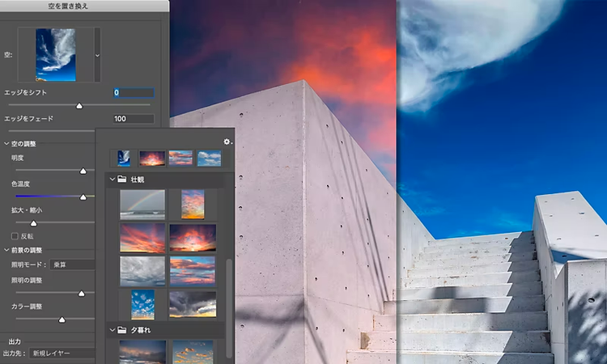This screenshot has width=607, height=364.
Task: Click the sky preset list scrollbar
Action: click(x=229, y=308)
